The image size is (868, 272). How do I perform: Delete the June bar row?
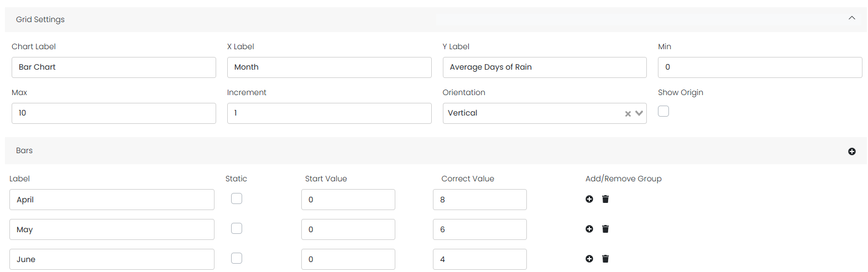pos(605,259)
